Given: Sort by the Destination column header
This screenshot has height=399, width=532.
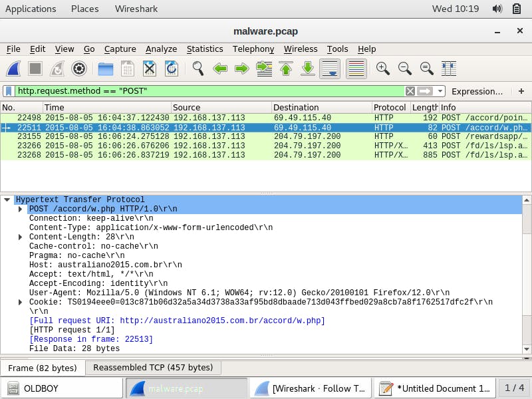Looking at the screenshot, I should [322, 108].
